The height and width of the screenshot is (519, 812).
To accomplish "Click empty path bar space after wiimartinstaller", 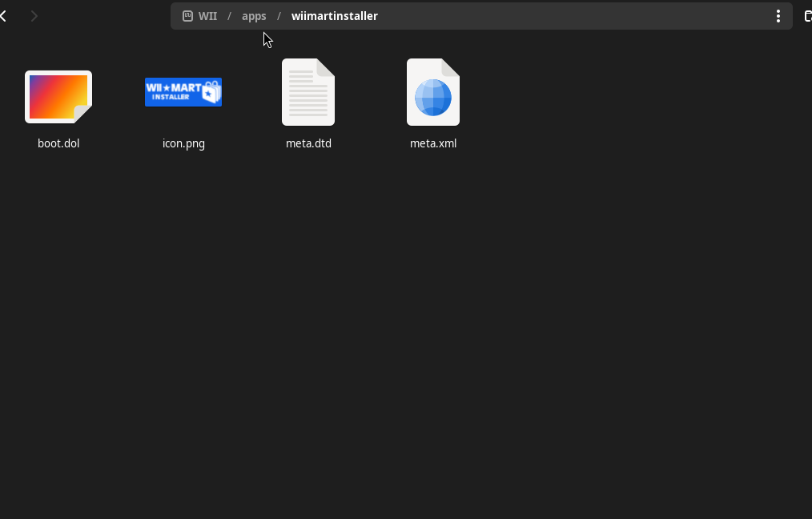I will [561, 16].
